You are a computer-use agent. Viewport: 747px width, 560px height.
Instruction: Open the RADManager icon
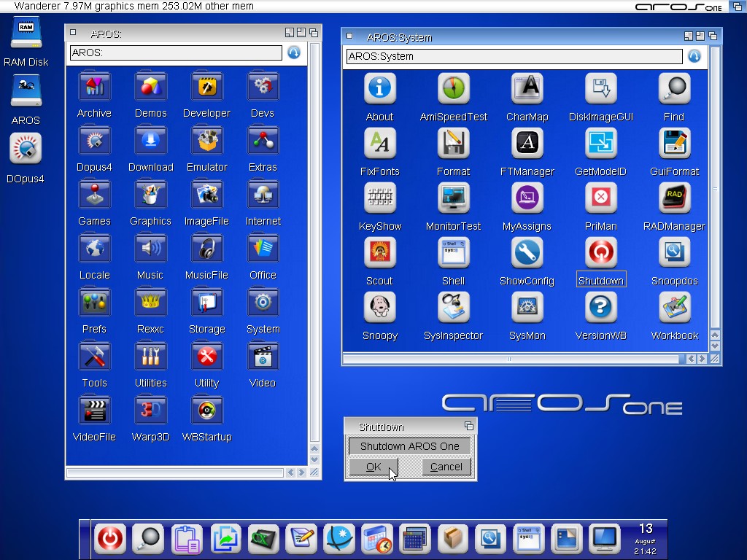(674, 198)
